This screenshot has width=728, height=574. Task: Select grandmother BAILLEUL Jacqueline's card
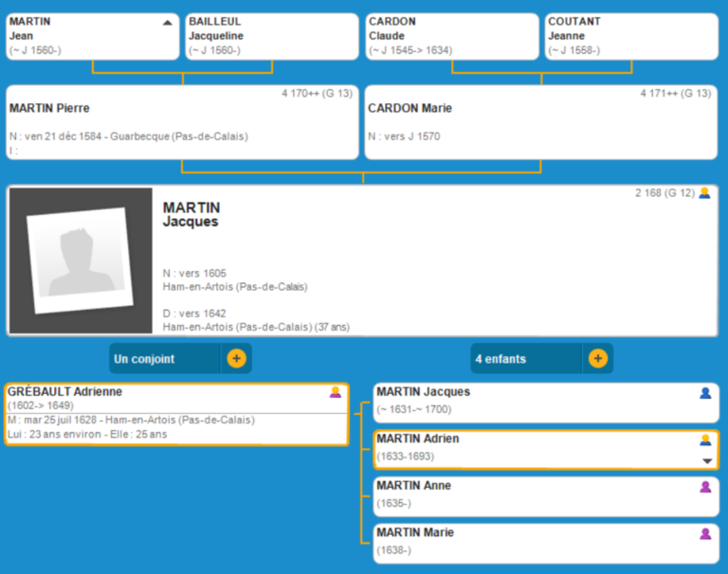pyautogui.click(x=272, y=36)
